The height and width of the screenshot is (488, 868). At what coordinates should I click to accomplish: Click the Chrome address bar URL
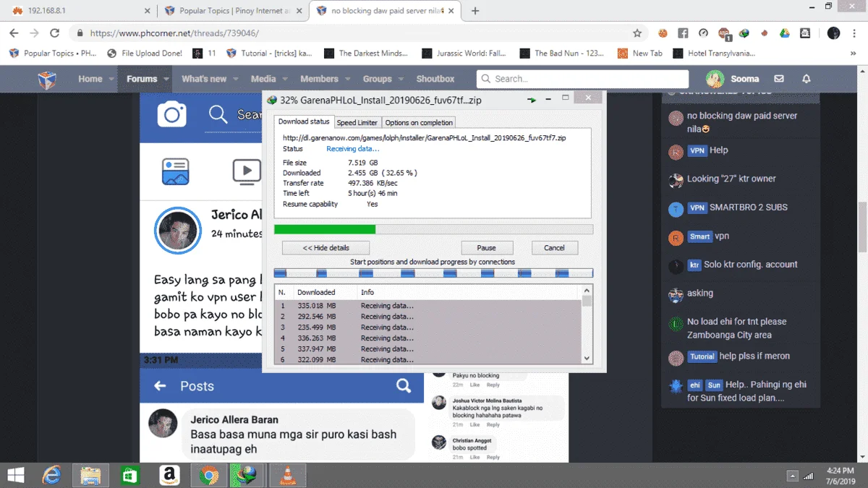pyautogui.click(x=174, y=33)
